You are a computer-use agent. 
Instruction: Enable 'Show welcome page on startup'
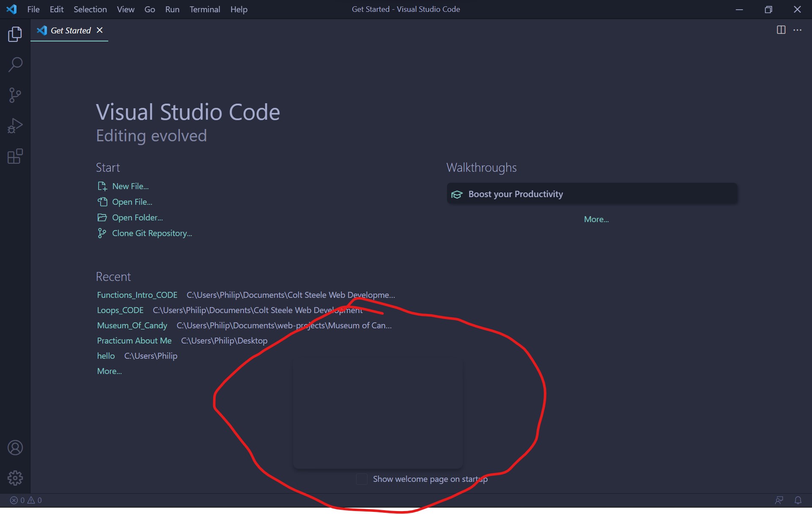coord(361,479)
